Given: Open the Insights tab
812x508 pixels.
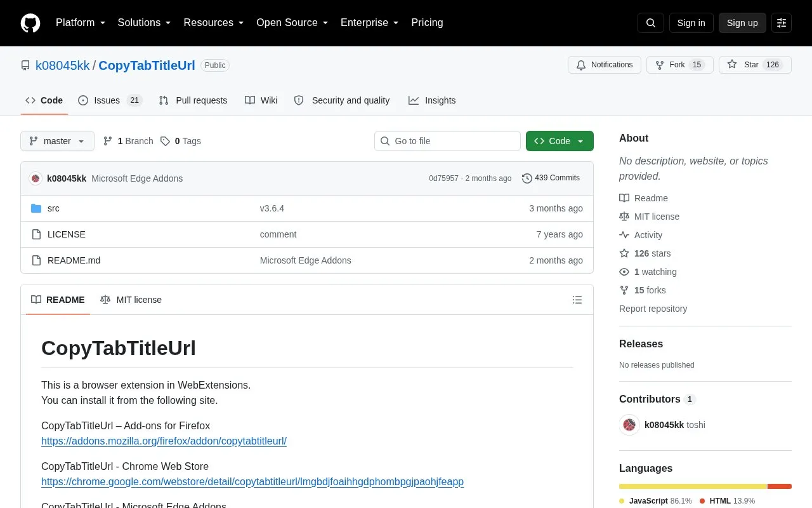Looking at the screenshot, I should click(x=432, y=100).
